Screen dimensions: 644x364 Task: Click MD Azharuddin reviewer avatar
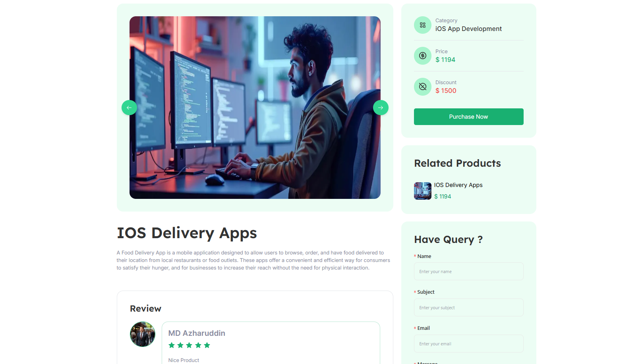(x=143, y=334)
